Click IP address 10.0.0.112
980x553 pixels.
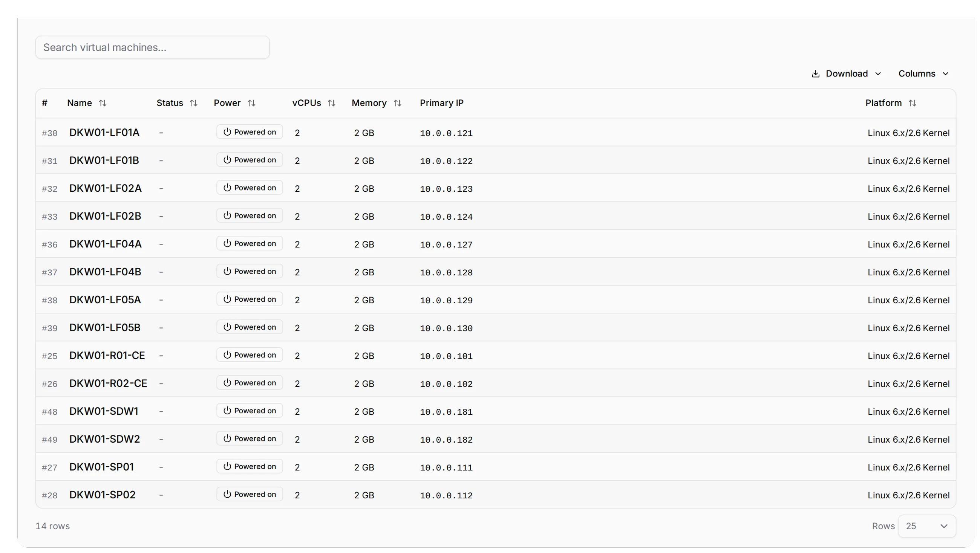446,495
